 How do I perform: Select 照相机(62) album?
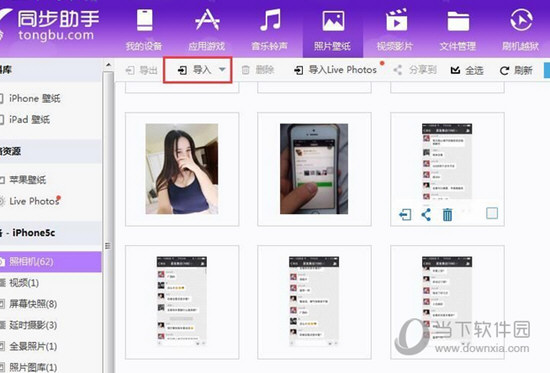[x=50, y=261]
